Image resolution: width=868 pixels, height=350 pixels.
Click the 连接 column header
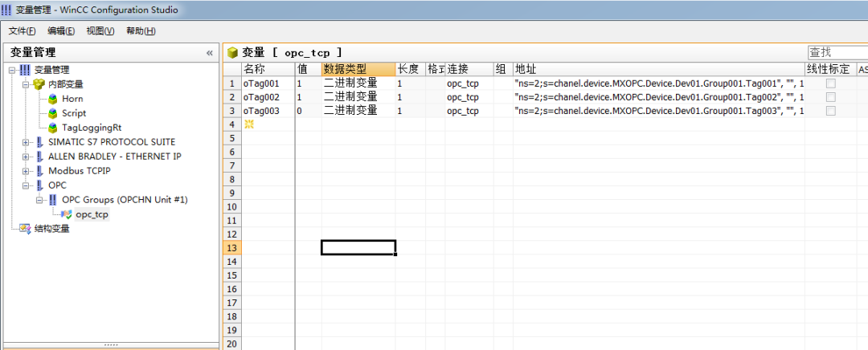(x=469, y=69)
